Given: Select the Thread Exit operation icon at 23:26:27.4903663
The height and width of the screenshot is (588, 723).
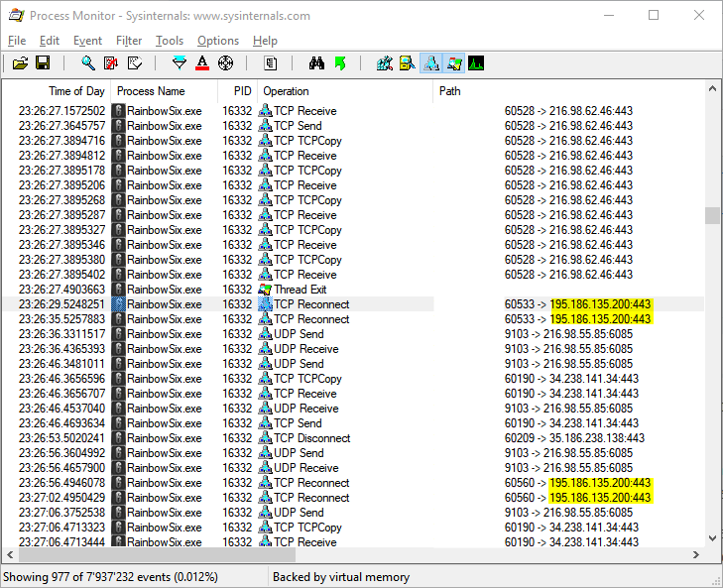Looking at the screenshot, I should 265,290.
